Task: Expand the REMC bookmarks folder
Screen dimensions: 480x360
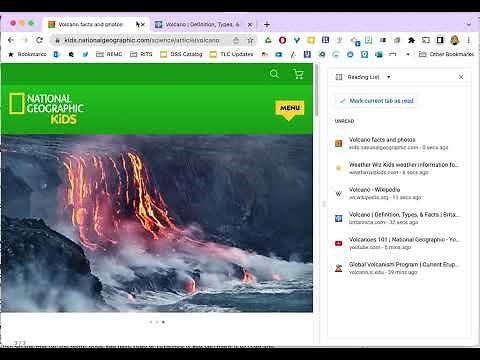Action: (x=109, y=54)
